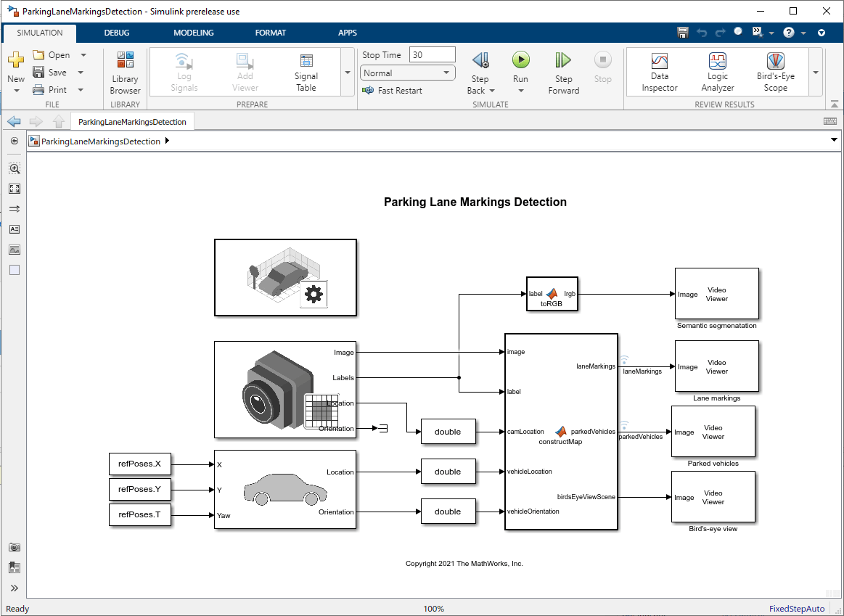Click the Stop Time input field

pos(432,55)
